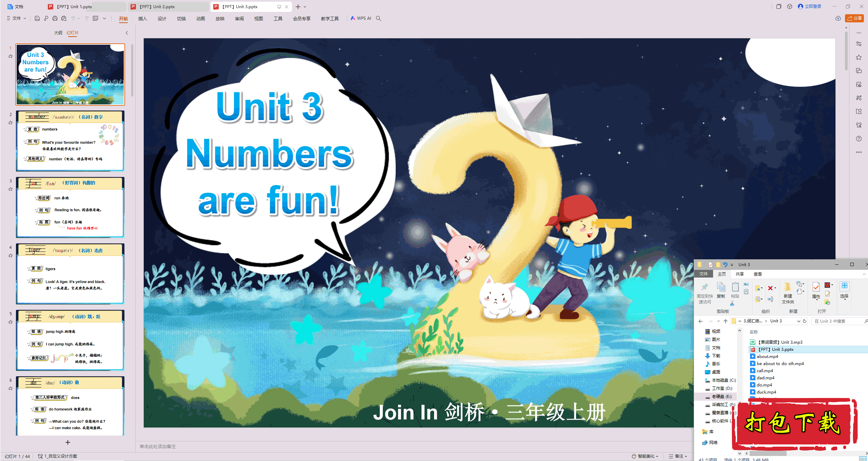The height and width of the screenshot is (461, 868).
Task: Open Explorer Select dropdown in ribbon
Action: click(x=844, y=291)
